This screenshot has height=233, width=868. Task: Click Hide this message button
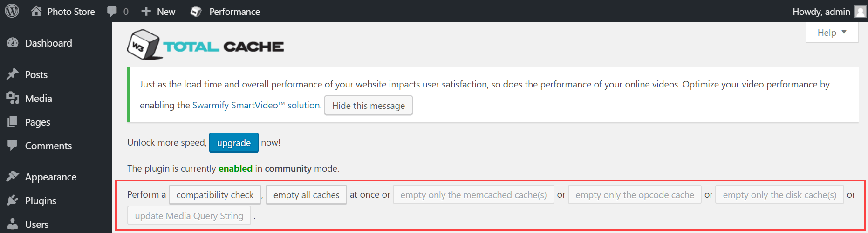coord(368,106)
